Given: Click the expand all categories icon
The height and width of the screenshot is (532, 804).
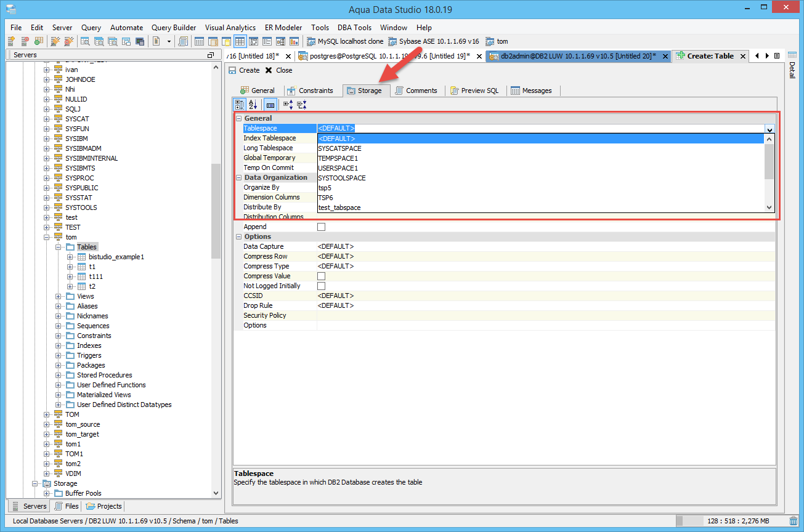Looking at the screenshot, I should 288,105.
